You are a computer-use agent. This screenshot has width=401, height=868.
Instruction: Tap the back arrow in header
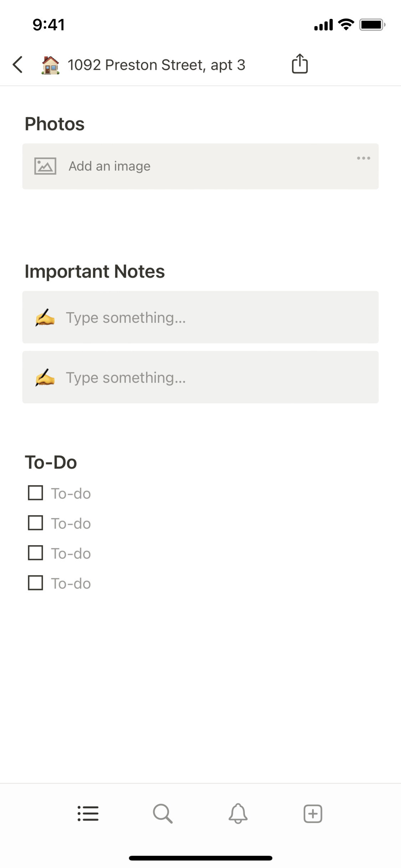(x=17, y=64)
